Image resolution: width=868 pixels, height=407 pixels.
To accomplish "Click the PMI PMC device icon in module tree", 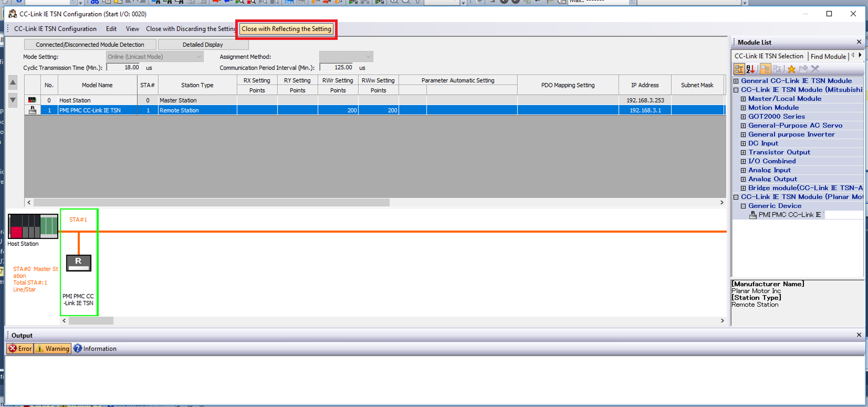I will pos(753,215).
